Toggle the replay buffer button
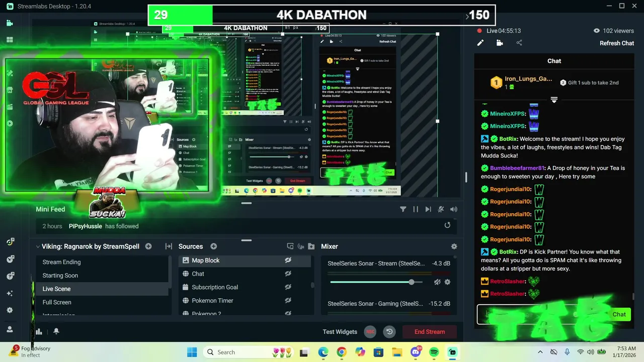The width and height of the screenshot is (644, 362). click(389, 331)
